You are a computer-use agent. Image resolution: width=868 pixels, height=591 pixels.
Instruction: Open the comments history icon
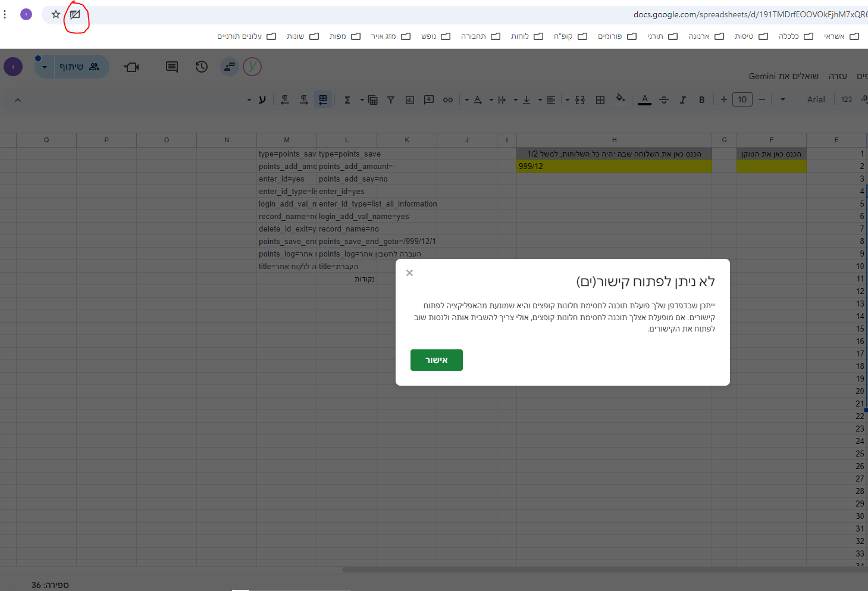(172, 67)
